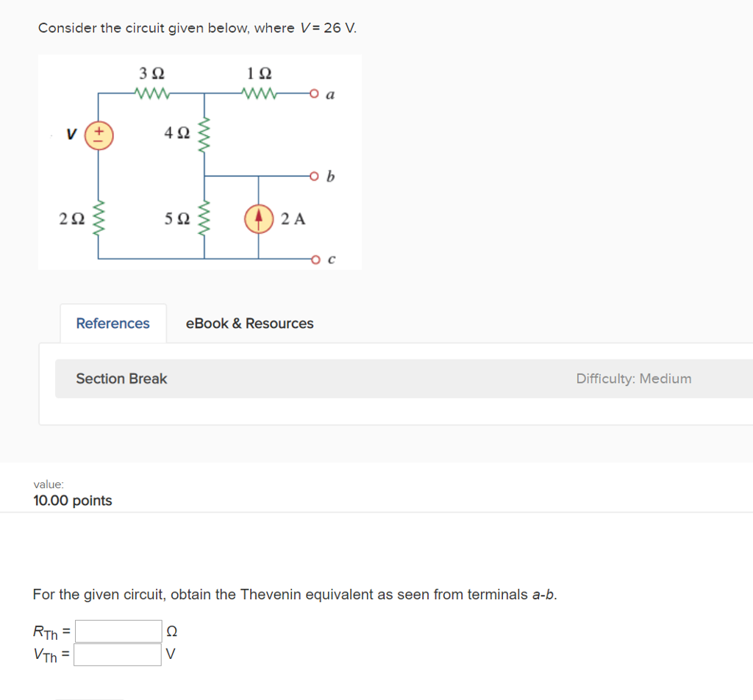Select the voltage source V symbol
The image size is (753, 700).
pyautogui.click(x=99, y=134)
